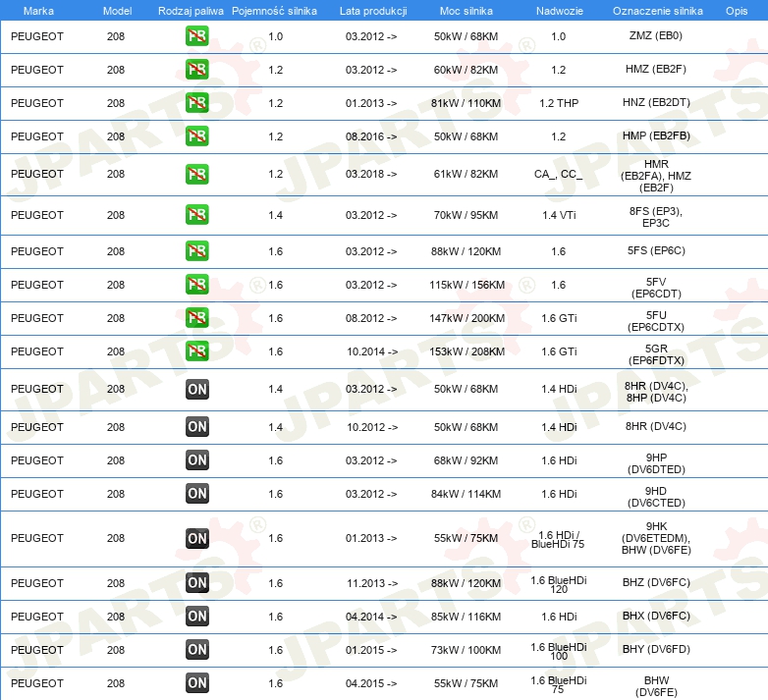Click the power value 84kW / 114KM
This screenshot has height=700, width=768.
click(x=466, y=494)
